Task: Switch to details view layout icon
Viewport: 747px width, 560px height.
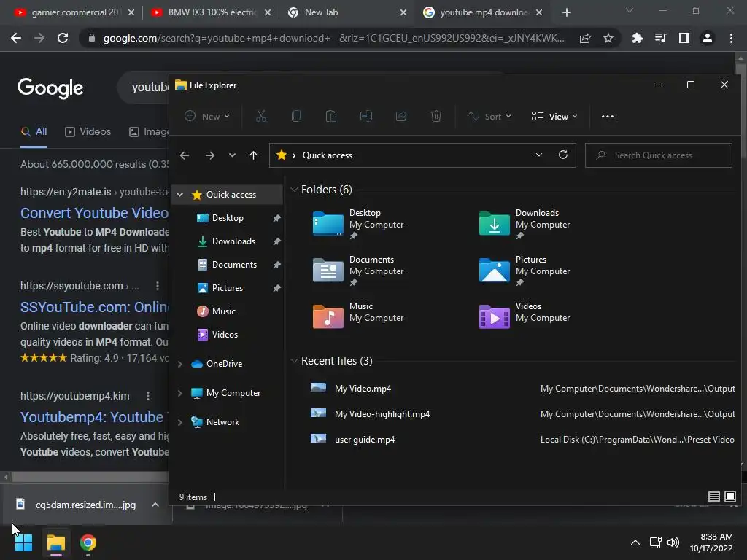Action: point(713,497)
